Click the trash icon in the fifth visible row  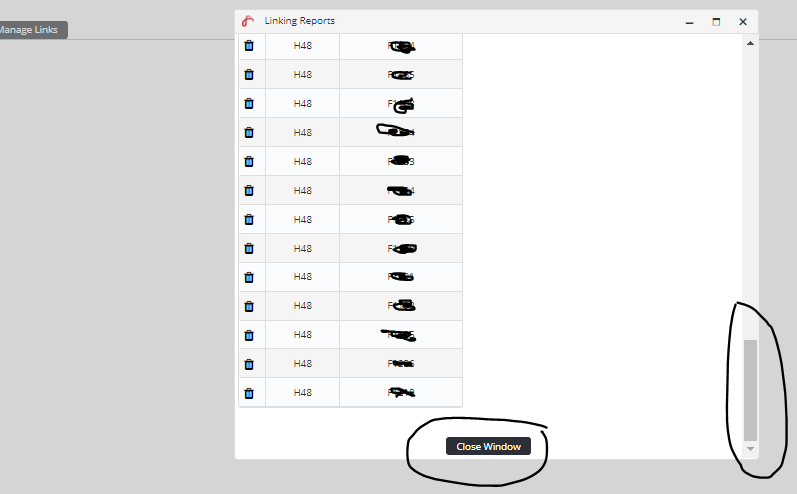[249, 162]
